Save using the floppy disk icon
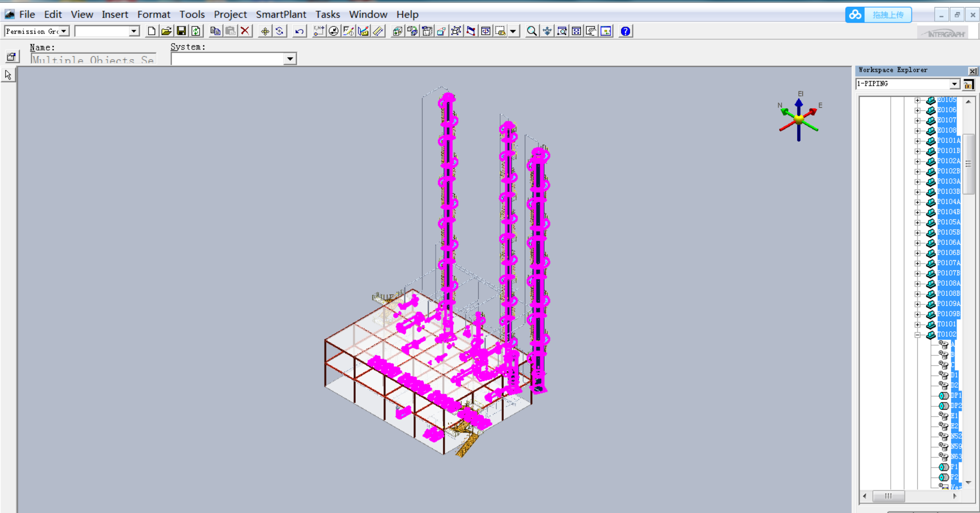980x513 pixels. pyautogui.click(x=181, y=31)
